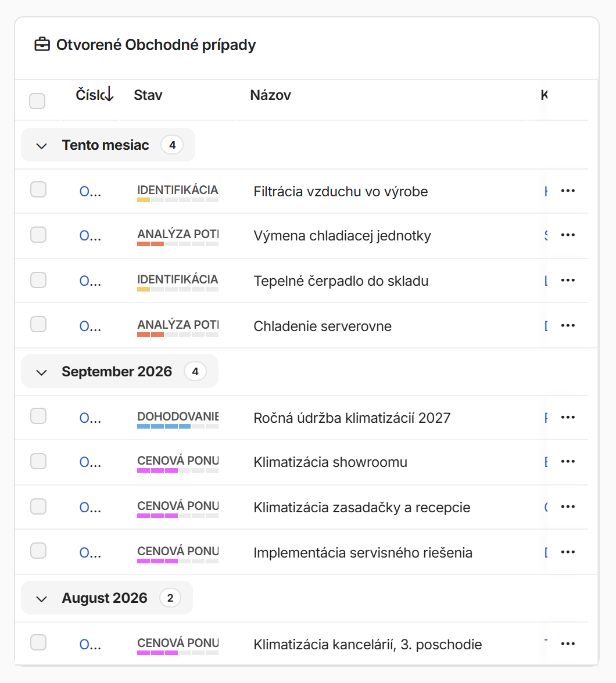The image size is (616, 683).
Task: Open the record number link for Filtrácia vzduchu vo výrobe
Action: (90, 192)
